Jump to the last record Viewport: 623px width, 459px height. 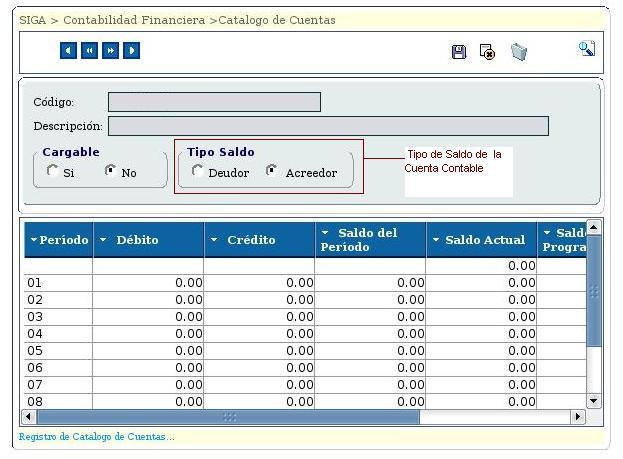[131, 50]
